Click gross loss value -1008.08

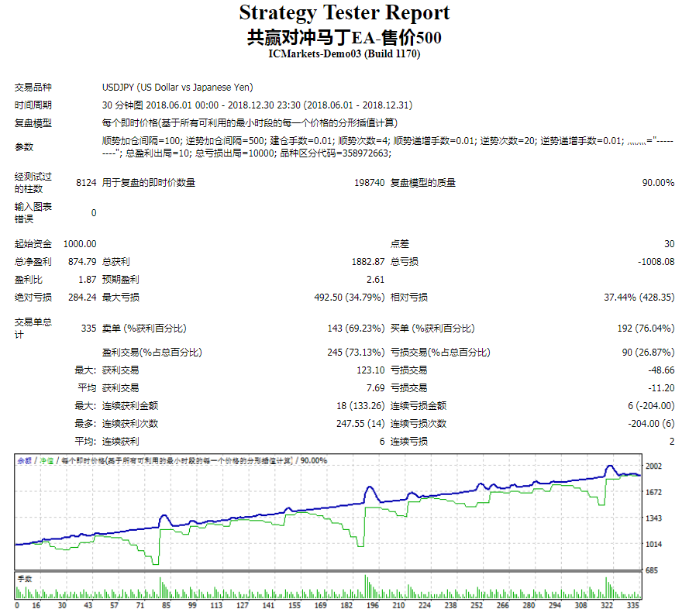(656, 262)
